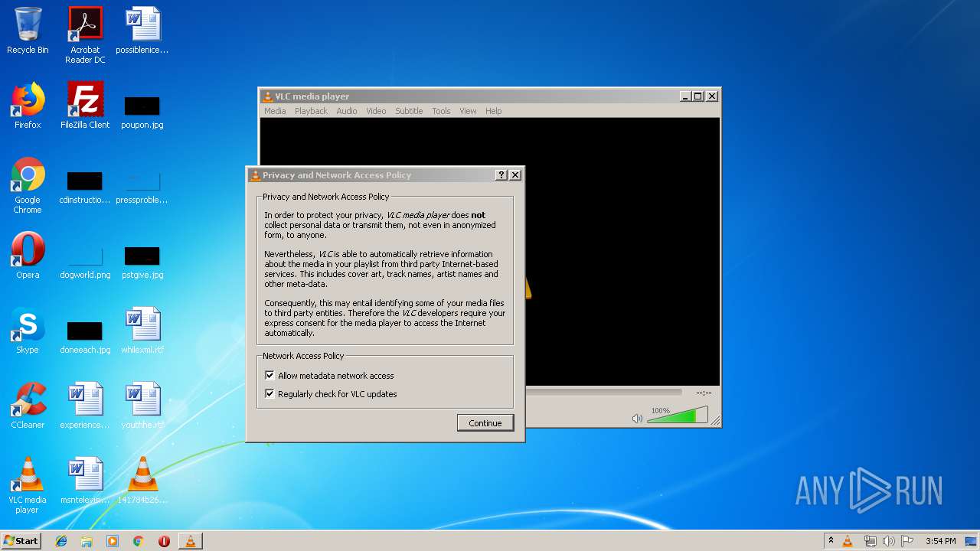The image size is (980, 551).
Task: Toggle Regularly check for VLC updates
Action: pyautogui.click(x=269, y=394)
